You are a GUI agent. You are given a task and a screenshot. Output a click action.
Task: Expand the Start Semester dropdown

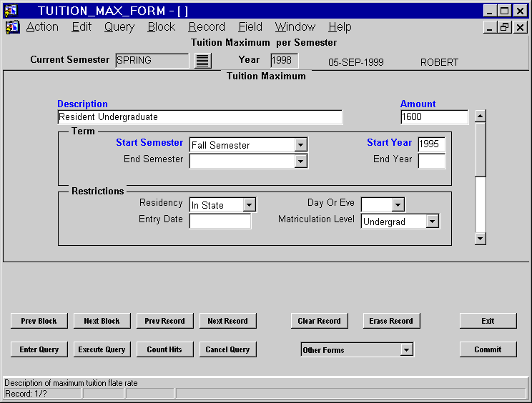(x=300, y=145)
